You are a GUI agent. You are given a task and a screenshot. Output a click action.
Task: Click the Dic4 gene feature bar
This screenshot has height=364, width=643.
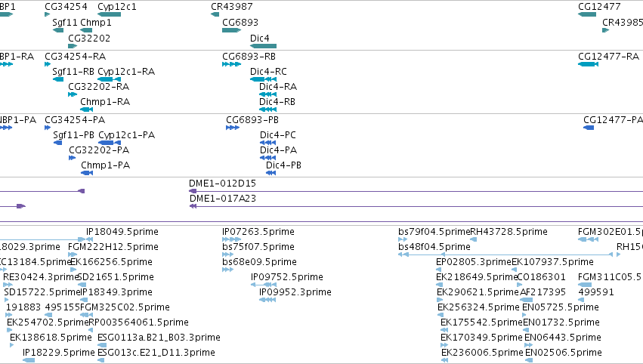(263, 46)
